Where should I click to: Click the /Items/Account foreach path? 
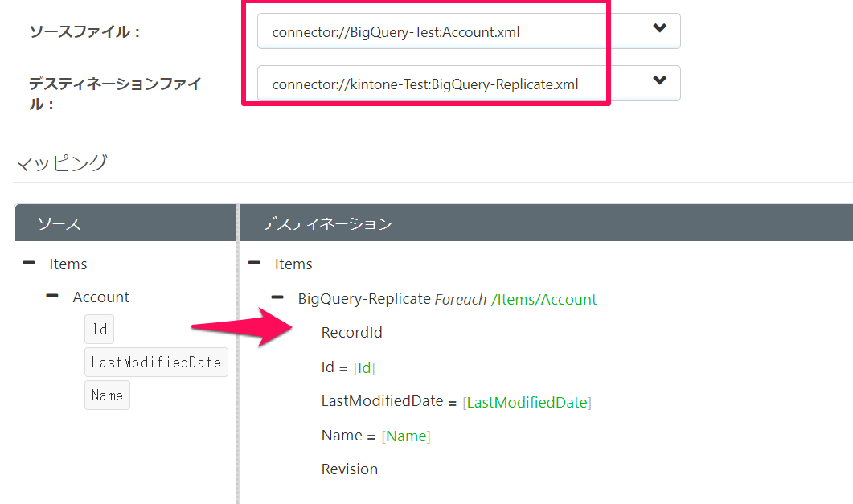543,300
